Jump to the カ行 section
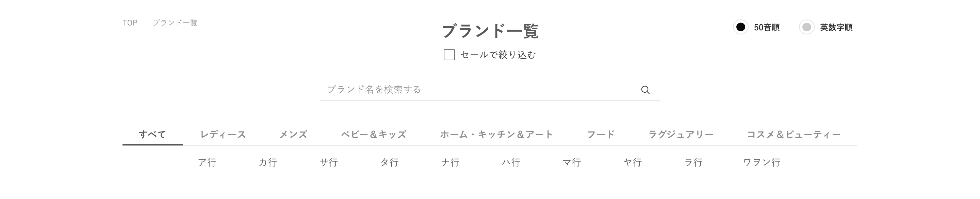Screen dimensions: 980x199 pyautogui.click(x=268, y=163)
